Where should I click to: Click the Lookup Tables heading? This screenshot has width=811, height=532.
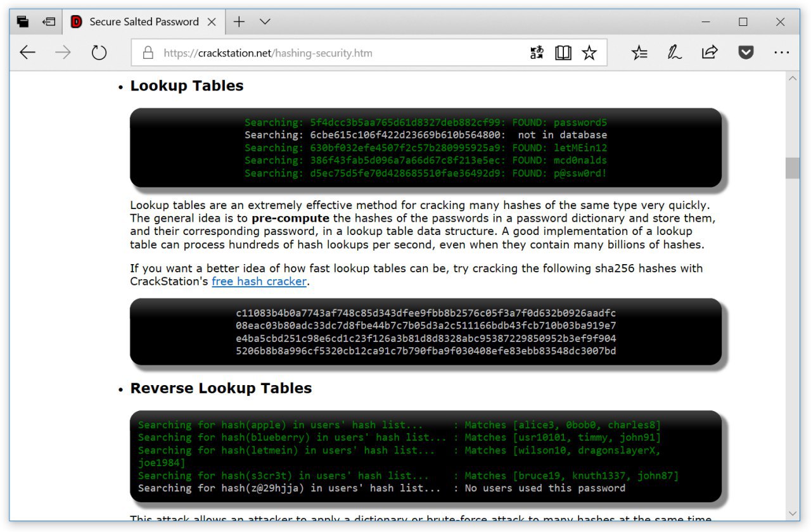coord(186,86)
